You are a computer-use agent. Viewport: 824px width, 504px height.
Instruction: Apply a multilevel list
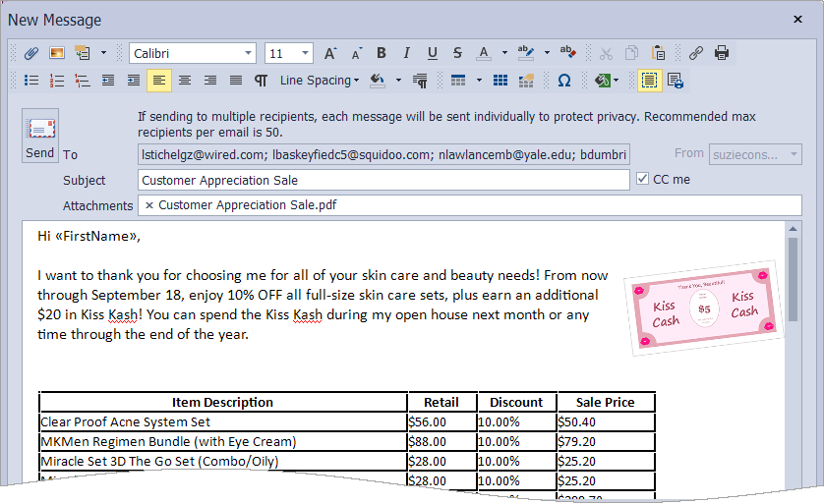coord(83,81)
